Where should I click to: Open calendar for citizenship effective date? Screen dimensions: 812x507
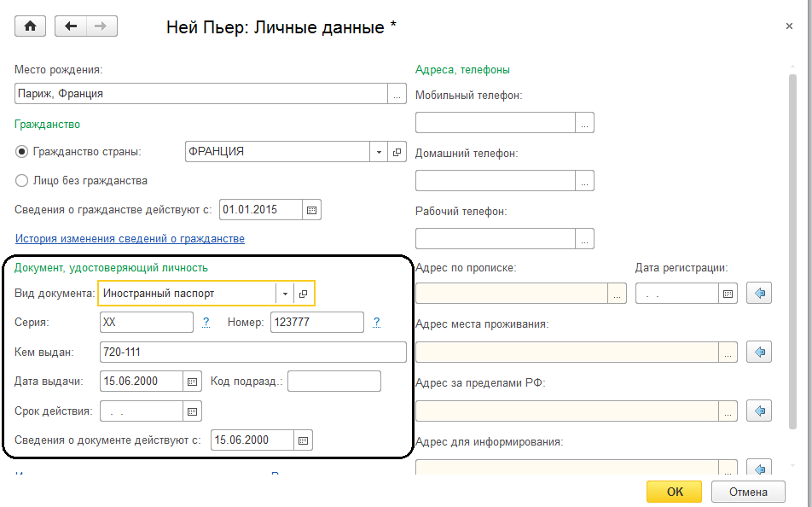[311, 209]
